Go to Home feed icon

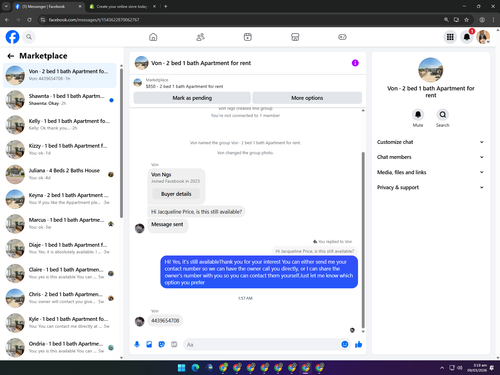pyautogui.click(x=153, y=37)
